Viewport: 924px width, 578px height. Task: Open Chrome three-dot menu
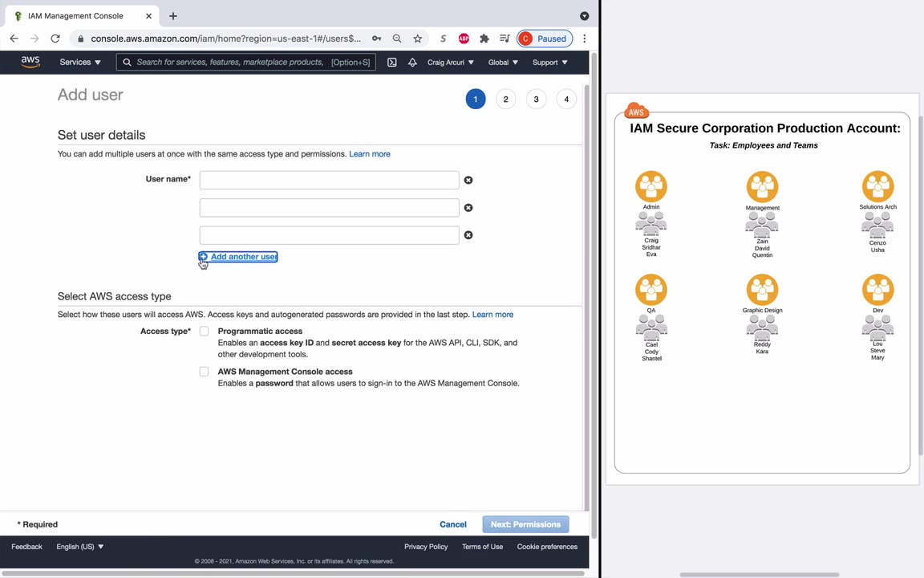(x=585, y=39)
